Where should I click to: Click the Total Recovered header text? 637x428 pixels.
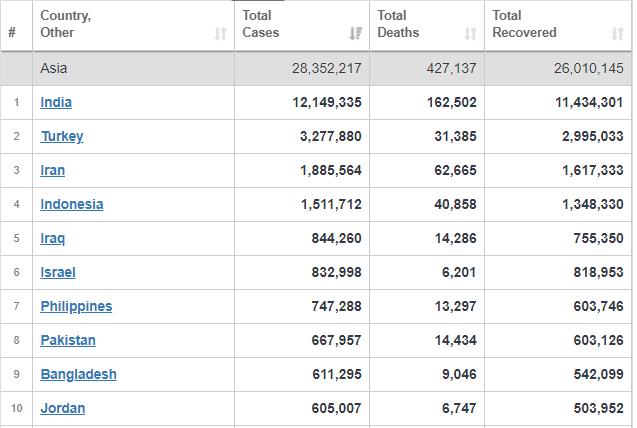[524, 24]
